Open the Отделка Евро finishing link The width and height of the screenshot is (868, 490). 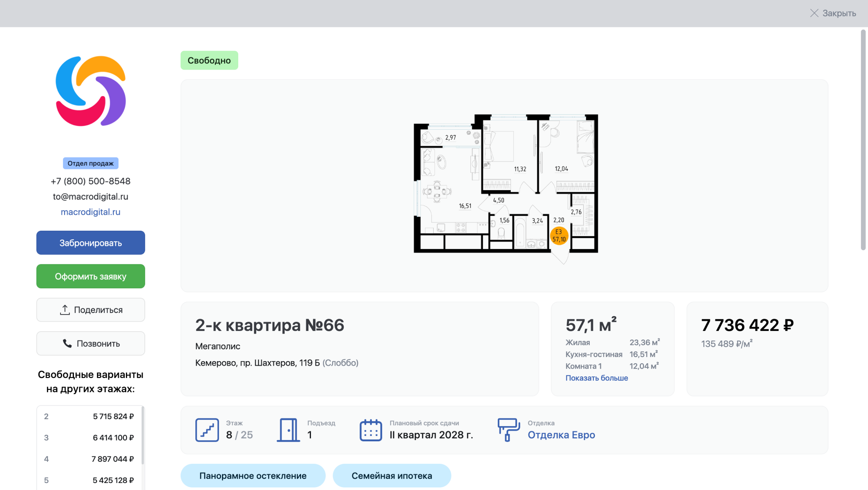tap(561, 435)
